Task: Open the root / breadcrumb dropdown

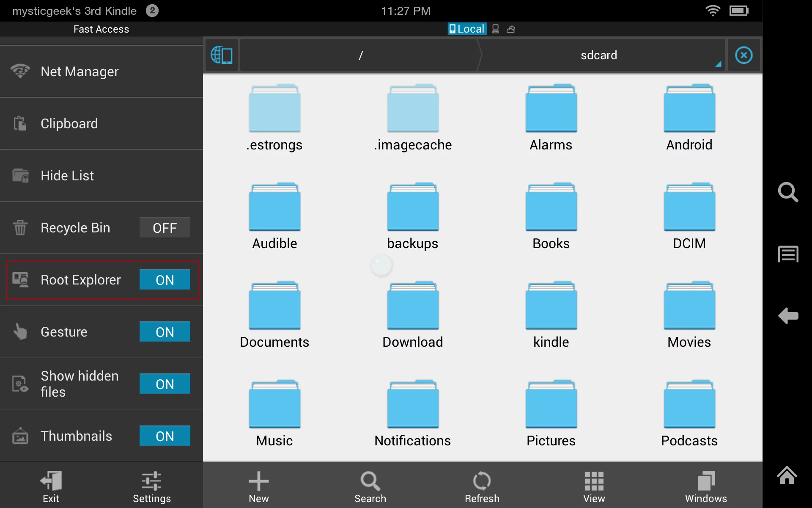Action: click(x=361, y=55)
